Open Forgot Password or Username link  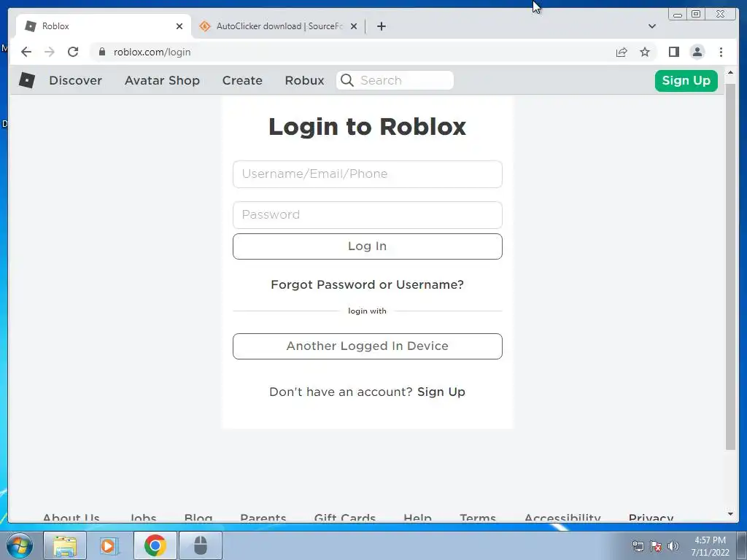368,285
